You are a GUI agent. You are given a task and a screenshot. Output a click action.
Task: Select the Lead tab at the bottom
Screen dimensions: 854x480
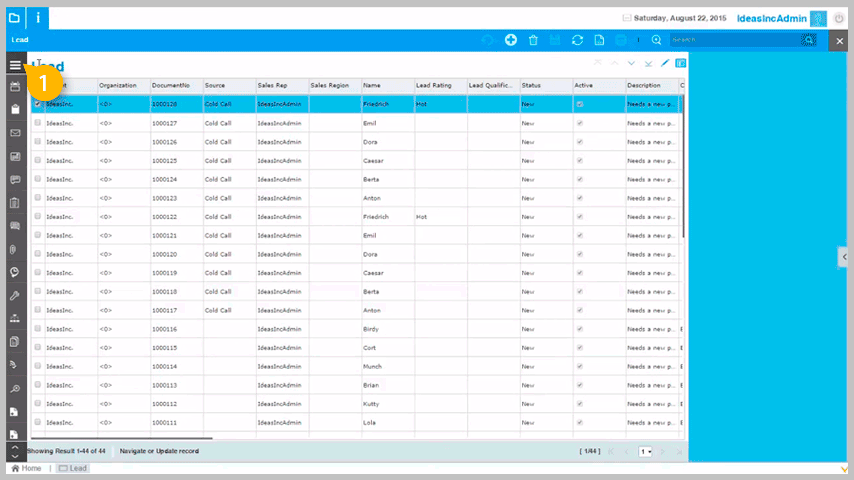(x=71, y=468)
